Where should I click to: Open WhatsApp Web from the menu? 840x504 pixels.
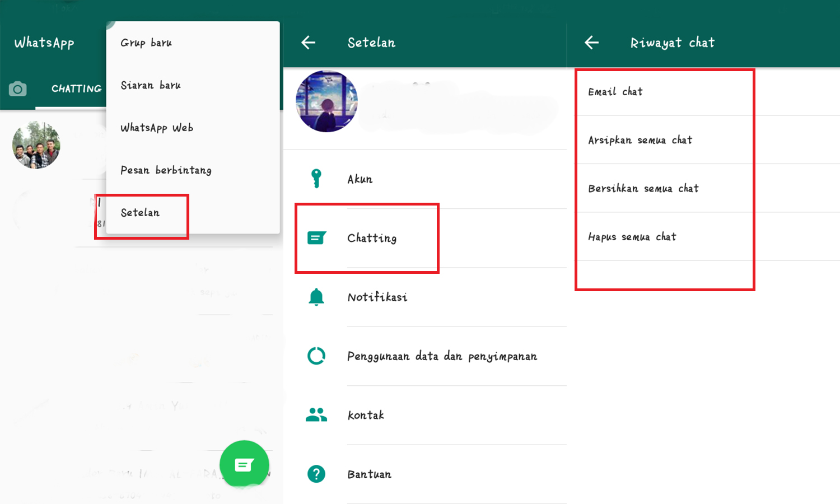(x=193, y=128)
